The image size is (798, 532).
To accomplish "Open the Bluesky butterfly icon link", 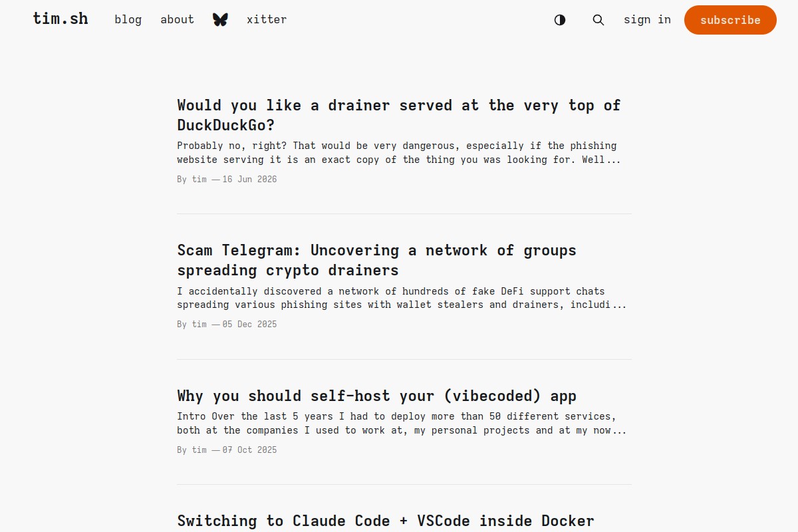I will [220, 20].
